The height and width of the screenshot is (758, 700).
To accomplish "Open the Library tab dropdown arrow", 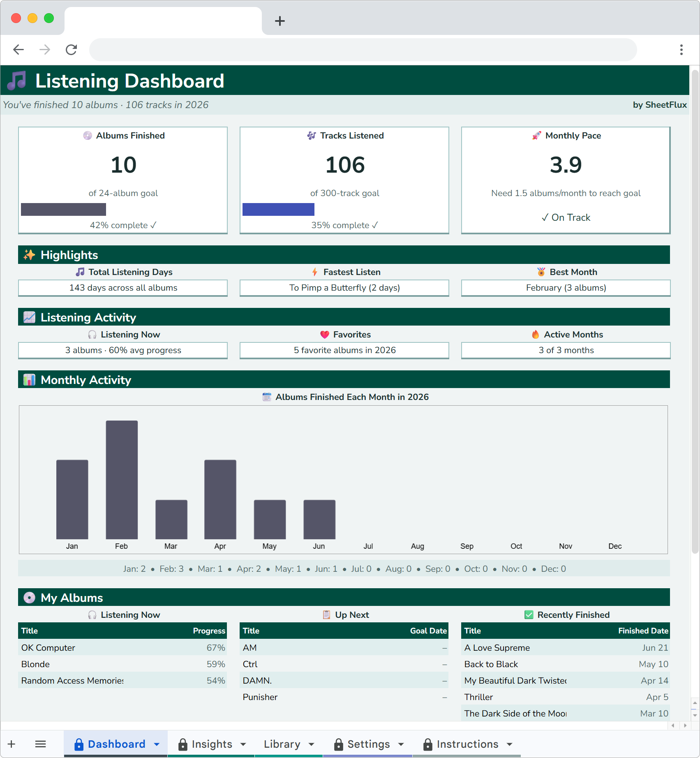I will (311, 744).
